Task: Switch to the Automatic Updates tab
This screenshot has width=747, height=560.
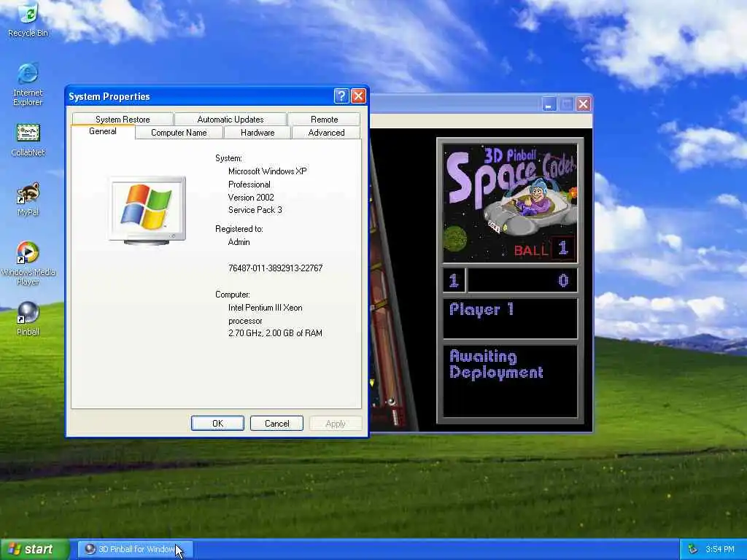Action: [x=231, y=119]
